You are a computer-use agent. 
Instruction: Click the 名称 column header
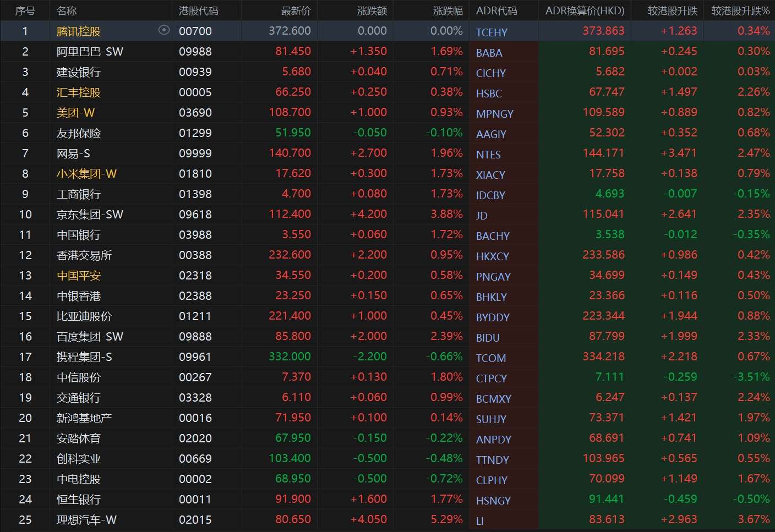pyautogui.click(x=67, y=10)
